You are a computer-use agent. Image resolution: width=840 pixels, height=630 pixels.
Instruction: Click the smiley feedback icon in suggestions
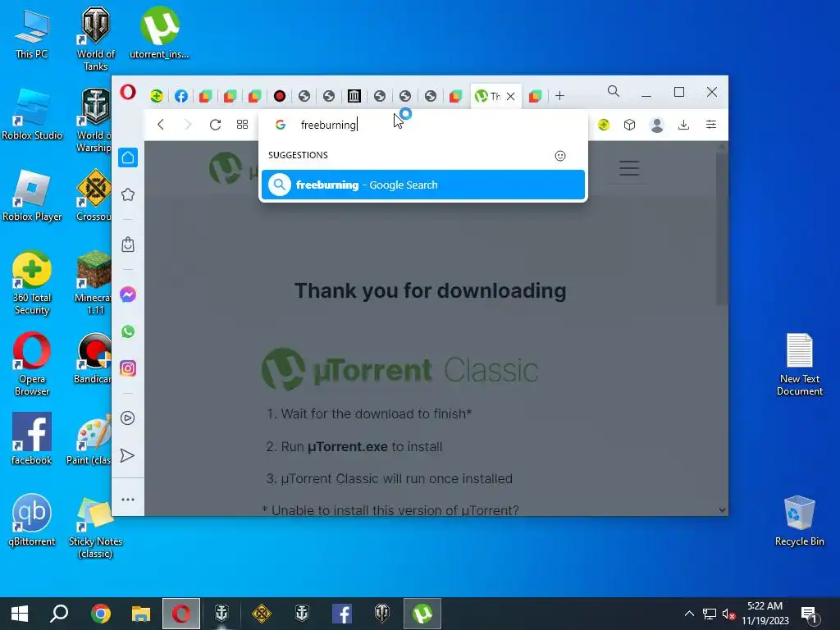coord(560,156)
